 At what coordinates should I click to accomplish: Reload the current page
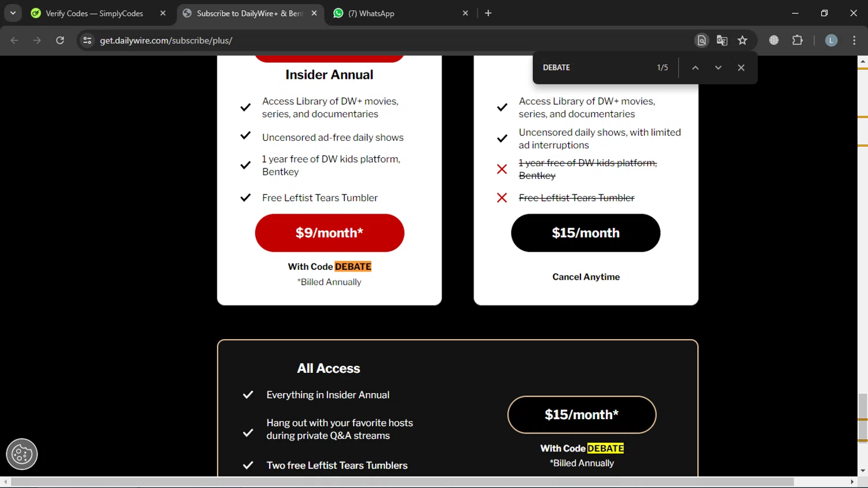pyautogui.click(x=60, y=41)
